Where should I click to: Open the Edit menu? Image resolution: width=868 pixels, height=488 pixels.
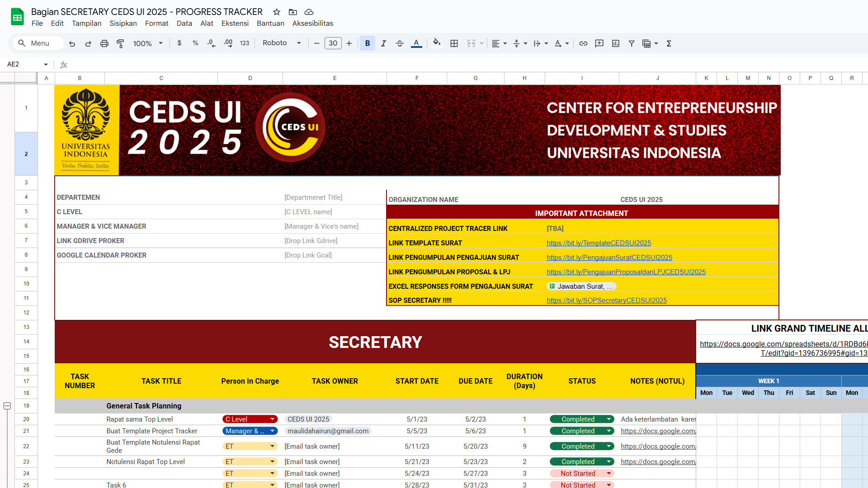coord(57,23)
